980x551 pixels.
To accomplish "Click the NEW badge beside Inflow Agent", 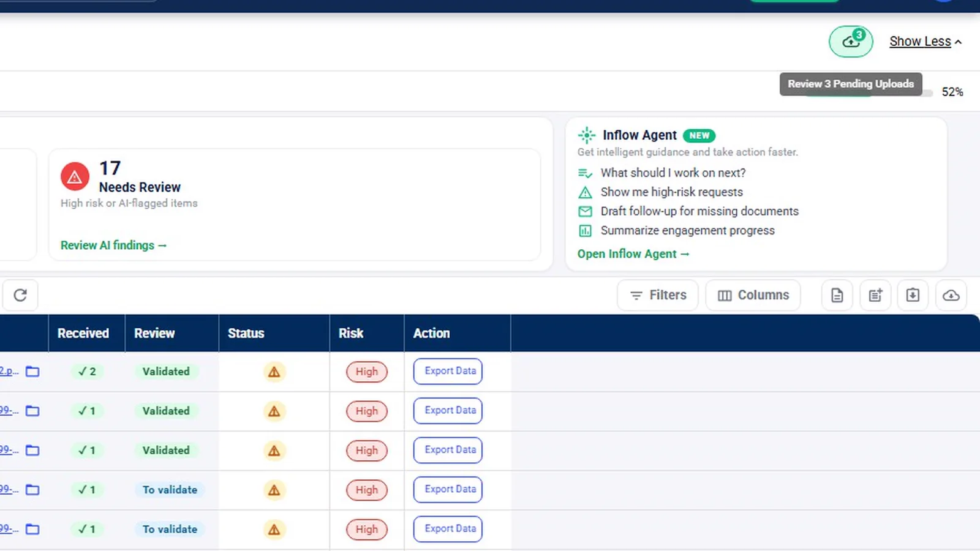I will pyautogui.click(x=699, y=135).
